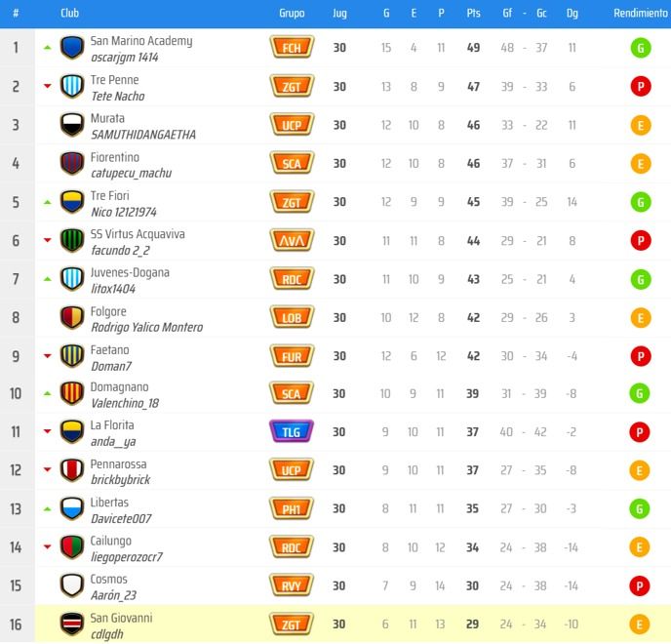Click the Murata club crest icon

click(x=71, y=125)
